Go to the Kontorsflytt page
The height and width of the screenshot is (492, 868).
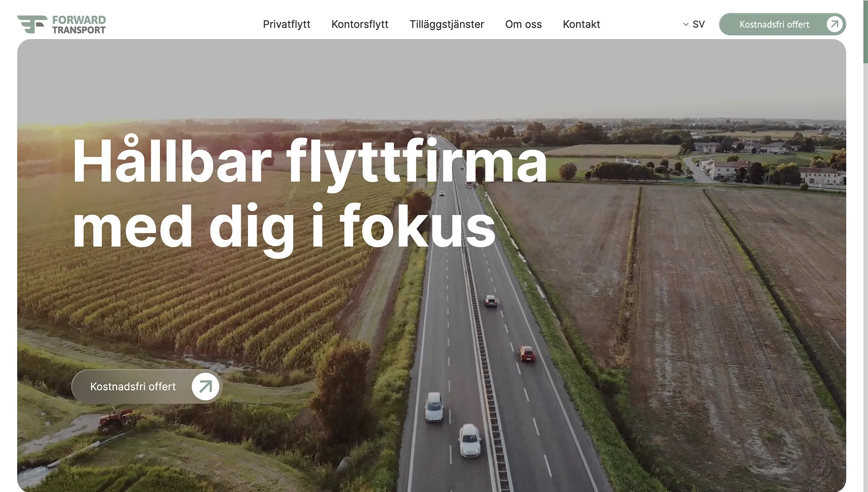click(360, 24)
